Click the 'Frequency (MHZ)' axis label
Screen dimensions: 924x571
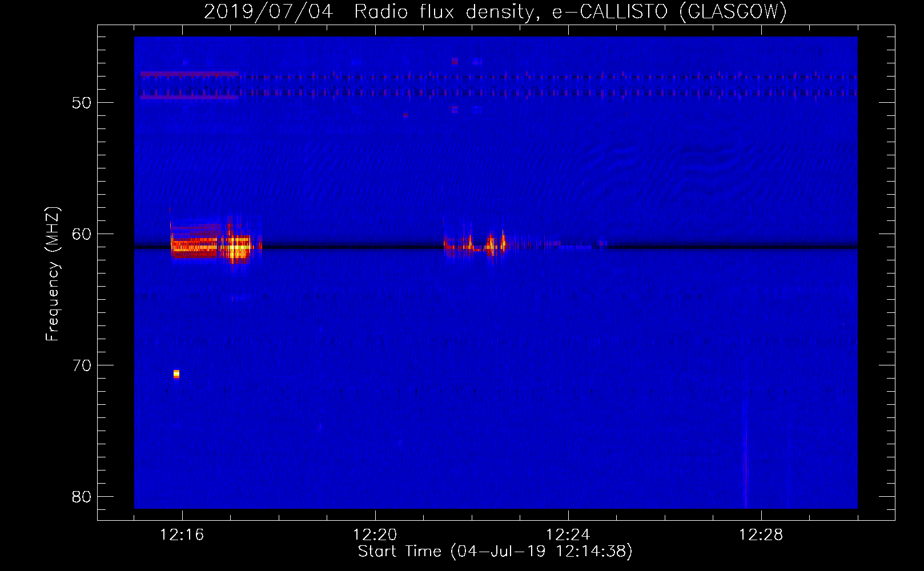pos(52,274)
